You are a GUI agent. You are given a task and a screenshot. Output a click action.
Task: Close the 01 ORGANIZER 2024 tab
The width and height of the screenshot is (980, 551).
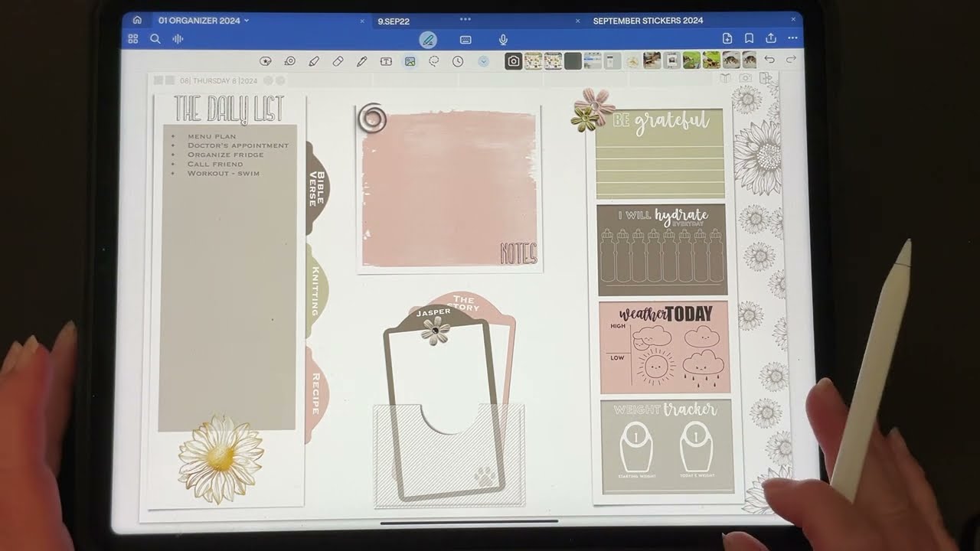pos(362,21)
